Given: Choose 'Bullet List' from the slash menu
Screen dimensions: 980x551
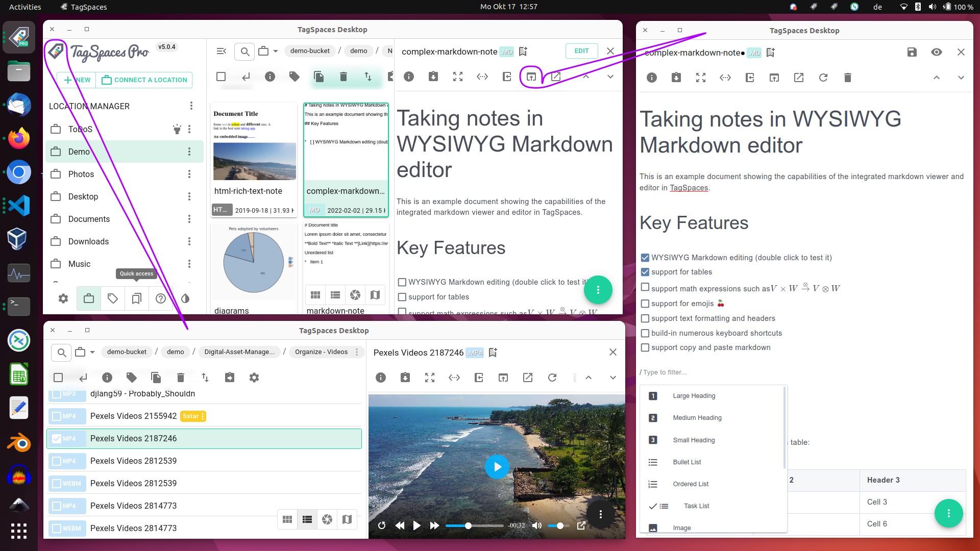Looking at the screenshot, I should (687, 462).
